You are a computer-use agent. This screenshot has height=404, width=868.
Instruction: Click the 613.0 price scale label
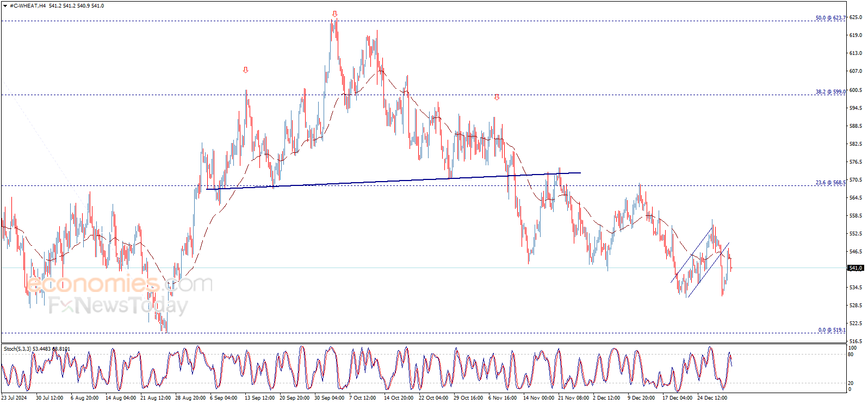855,53
